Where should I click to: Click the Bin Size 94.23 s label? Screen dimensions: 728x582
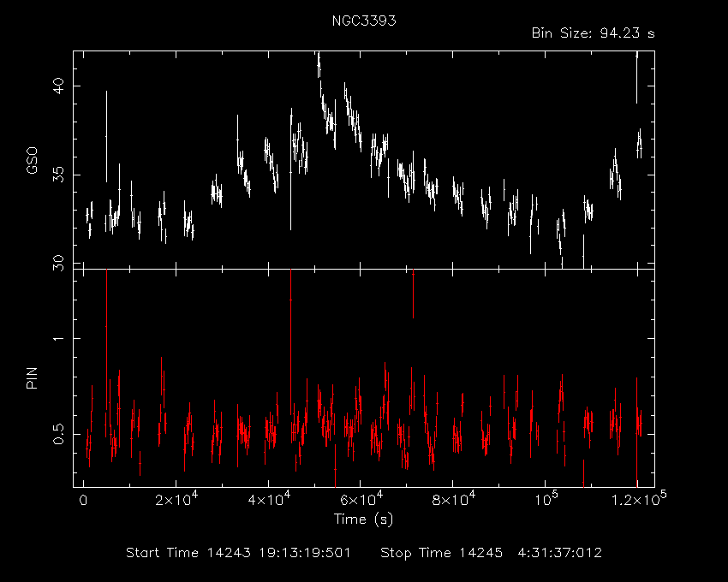593,33
